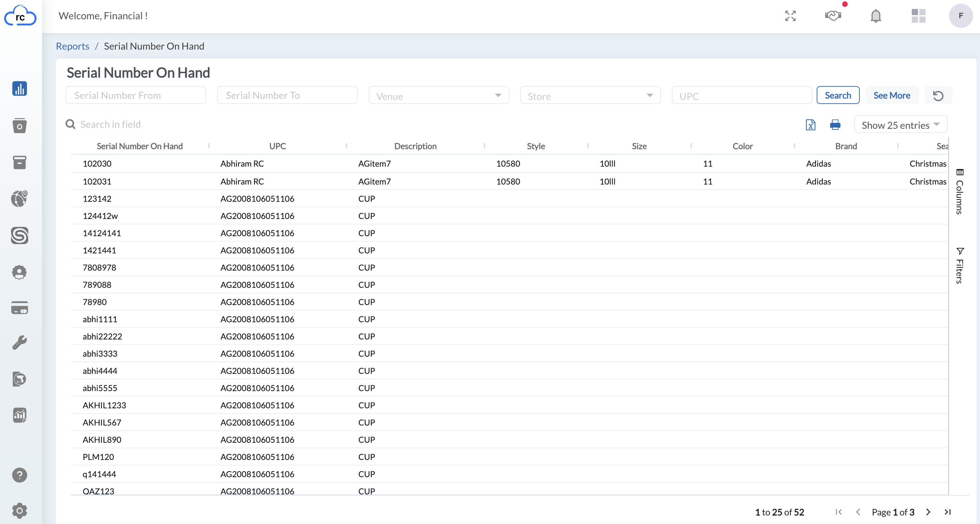980x524 pixels.
Task: Click AGitem7 in the 102031 row
Action: 374,181
